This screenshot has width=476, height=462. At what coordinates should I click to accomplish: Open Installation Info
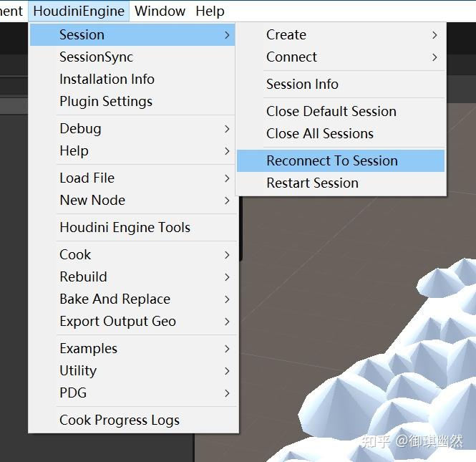coord(107,79)
